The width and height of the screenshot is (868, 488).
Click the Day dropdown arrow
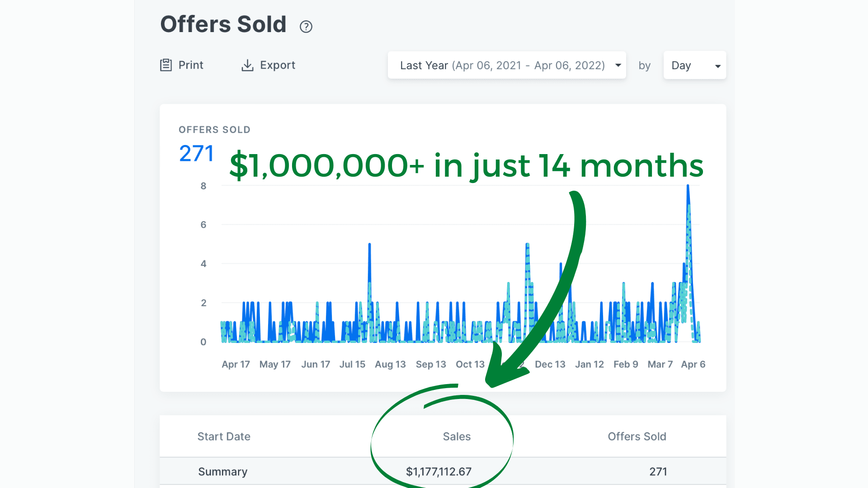[x=717, y=66]
